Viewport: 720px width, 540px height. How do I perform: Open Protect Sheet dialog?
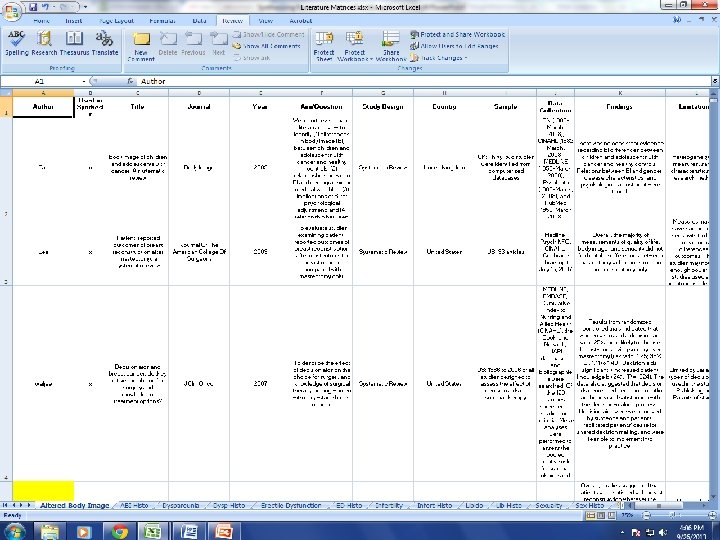324,46
